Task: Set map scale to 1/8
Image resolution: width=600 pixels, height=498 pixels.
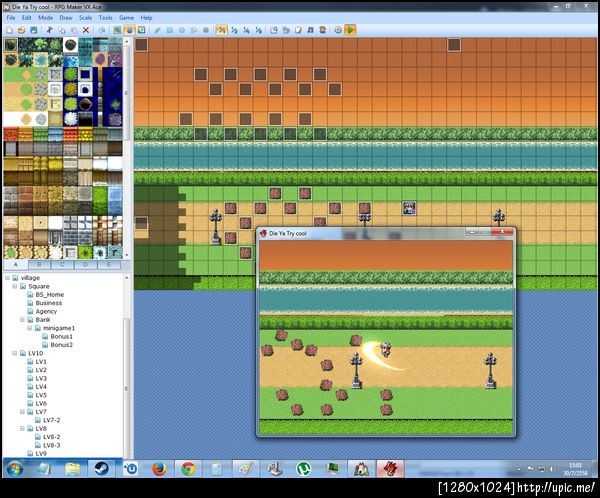Action: 259,30
